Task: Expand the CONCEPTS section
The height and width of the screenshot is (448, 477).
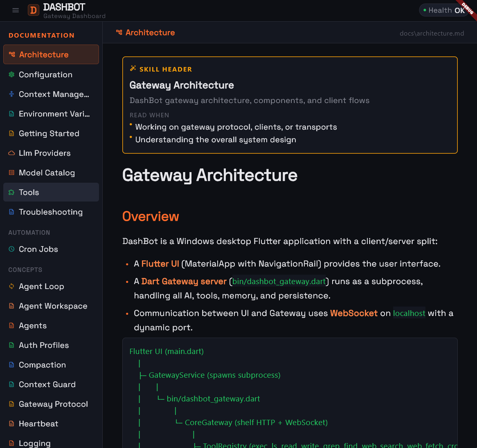Action: coord(25,269)
